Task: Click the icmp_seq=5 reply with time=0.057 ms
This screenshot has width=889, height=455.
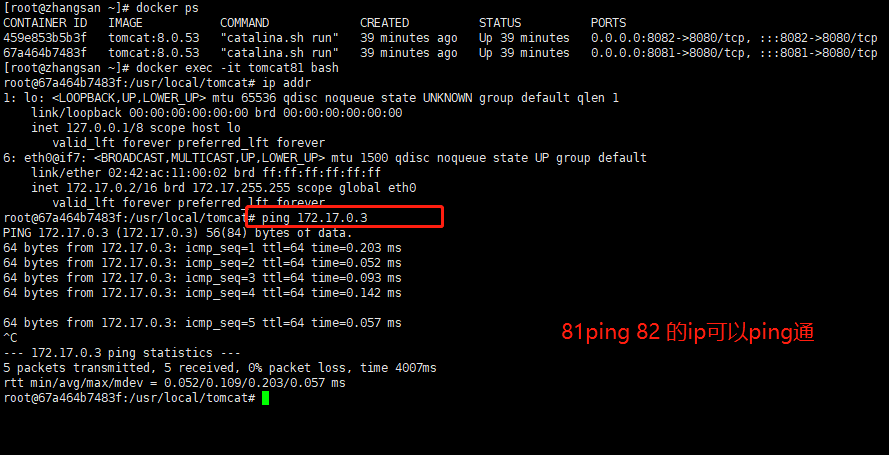Action: 202,322
